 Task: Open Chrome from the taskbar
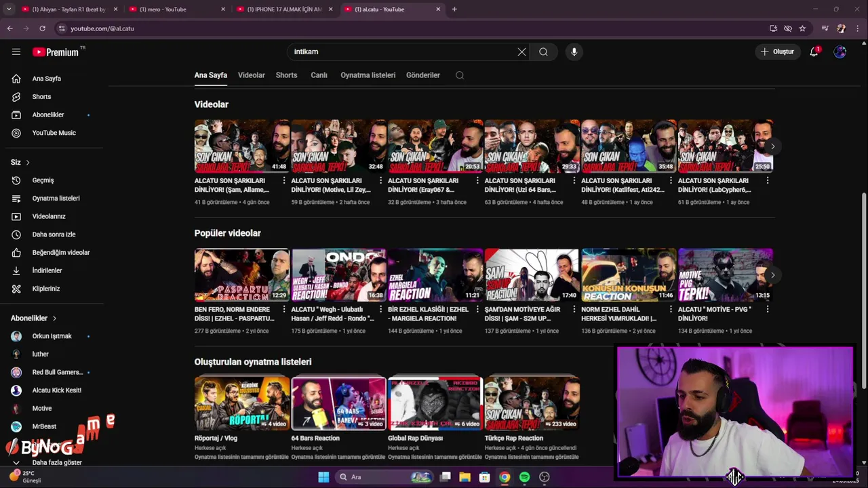(505, 477)
